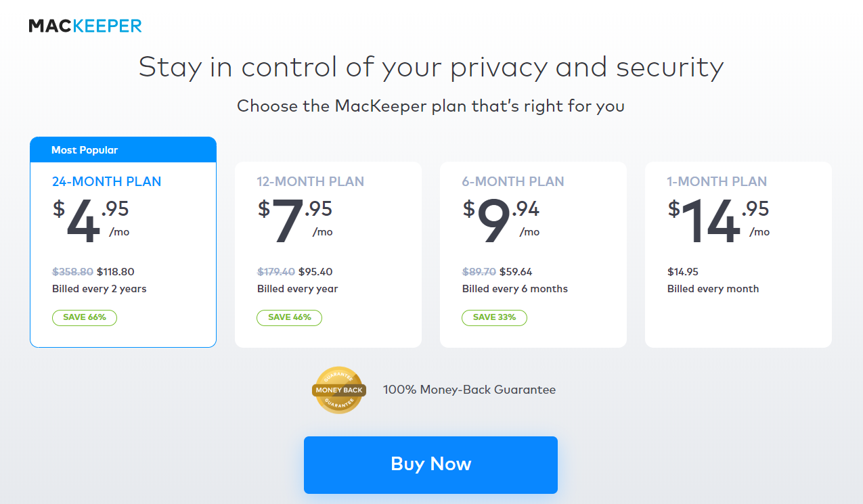Click the page headline about privacy and security
The width and height of the screenshot is (863, 504).
pos(431,67)
